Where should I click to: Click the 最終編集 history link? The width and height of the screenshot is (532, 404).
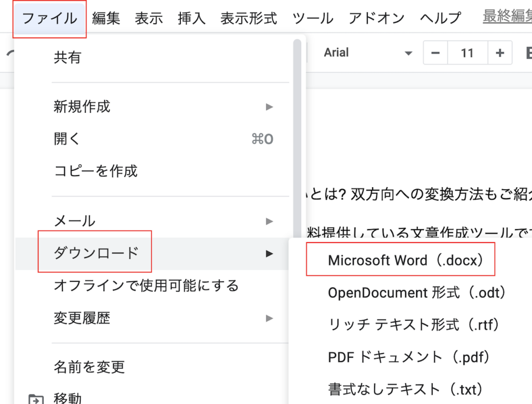[507, 16]
